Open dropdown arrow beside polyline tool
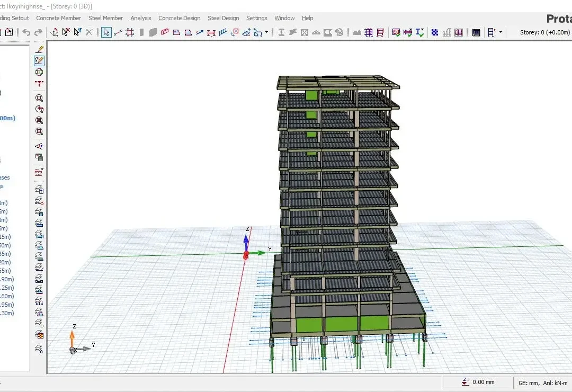572x392 pixels. coord(266,32)
